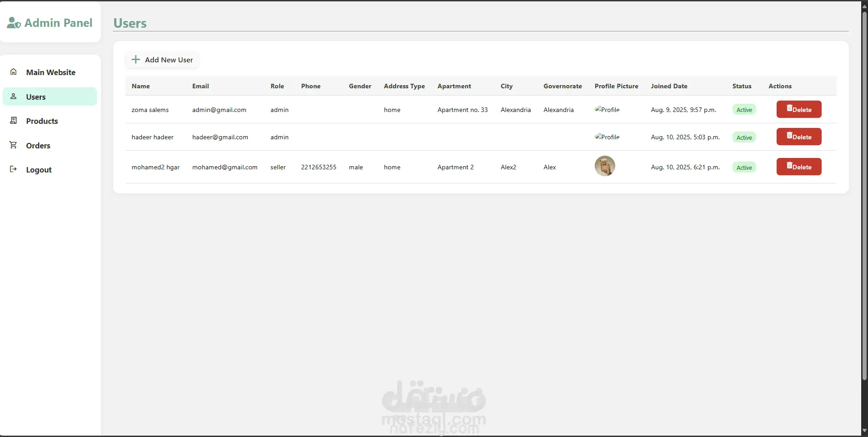Image resolution: width=868 pixels, height=437 pixels.
Task: Click the Alex governorate cell
Action: (x=550, y=167)
